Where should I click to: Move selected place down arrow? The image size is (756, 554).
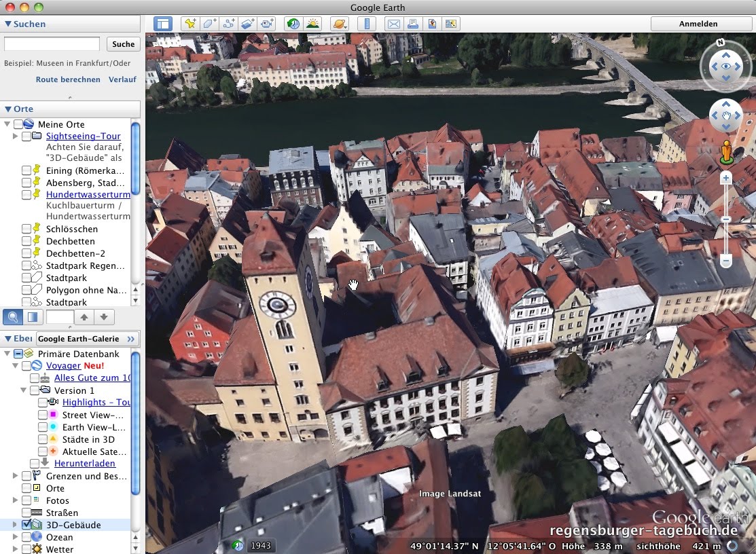pyautogui.click(x=104, y=317)
